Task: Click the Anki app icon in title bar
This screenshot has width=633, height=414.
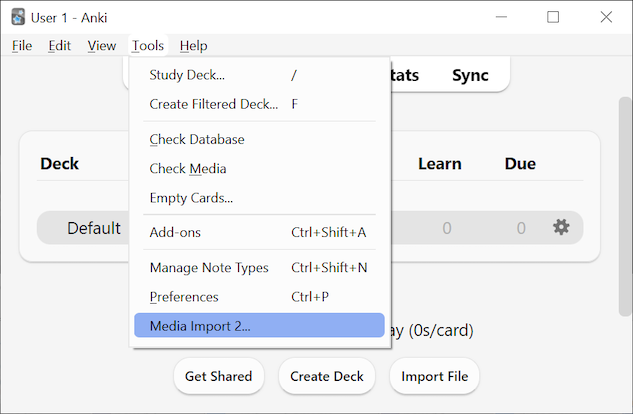Action: pyautogui.click(x=18, y=17)
